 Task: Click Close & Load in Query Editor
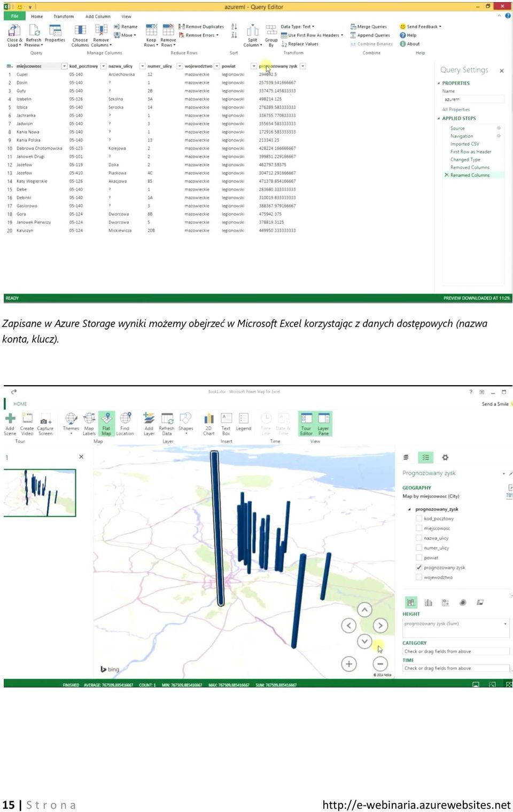(x=14, y=35)
